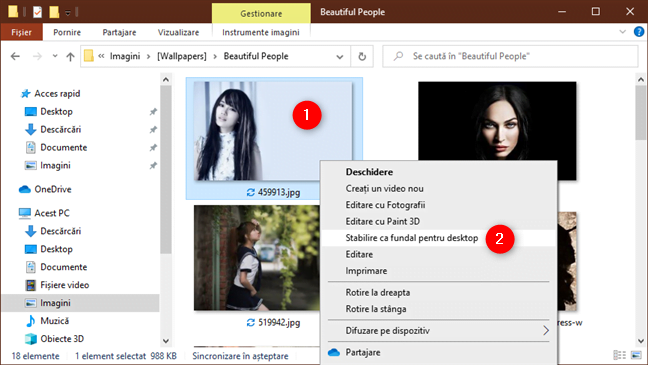Viewport: 648px width, 365px height.
Task: Click file name 519942.jpg
Action: (x=279, y=322)
